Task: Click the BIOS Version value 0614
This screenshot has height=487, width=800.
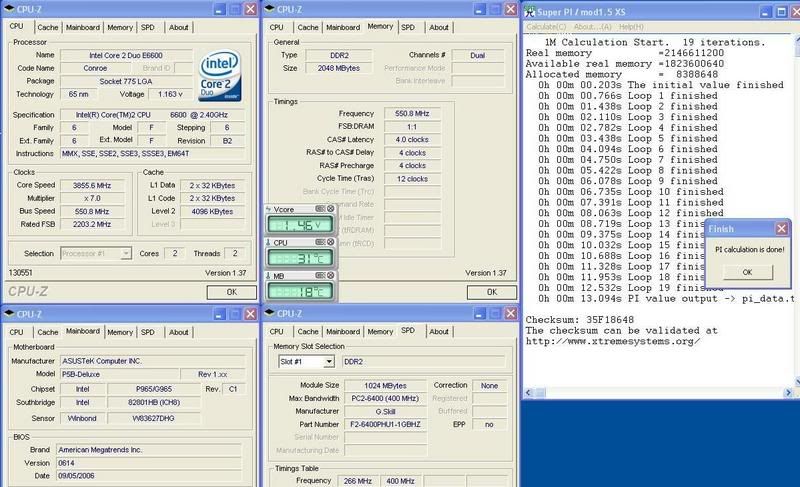Action: click(x=148, y=463)
